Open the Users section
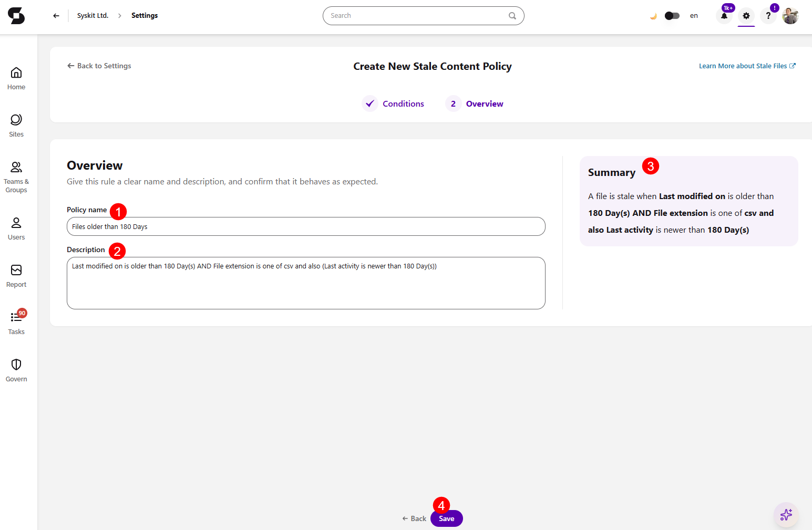This screenshot has height=530, width=812. click(x=16, y=229)
